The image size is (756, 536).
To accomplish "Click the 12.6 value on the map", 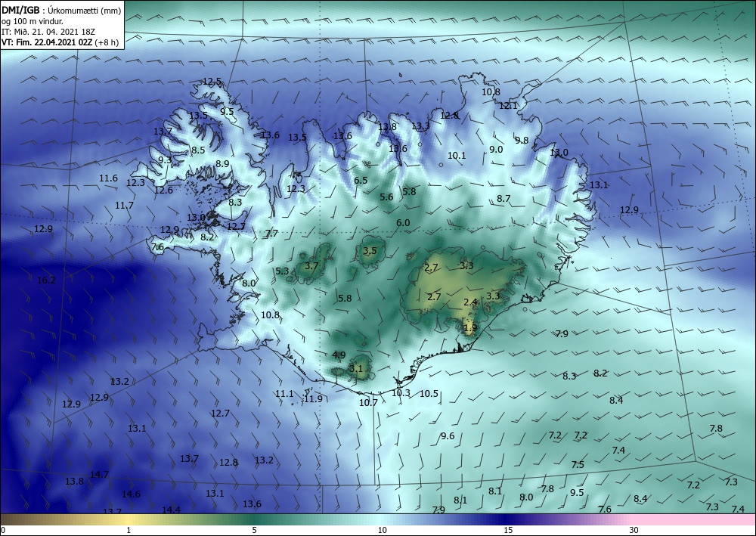I will click(163, 191).
